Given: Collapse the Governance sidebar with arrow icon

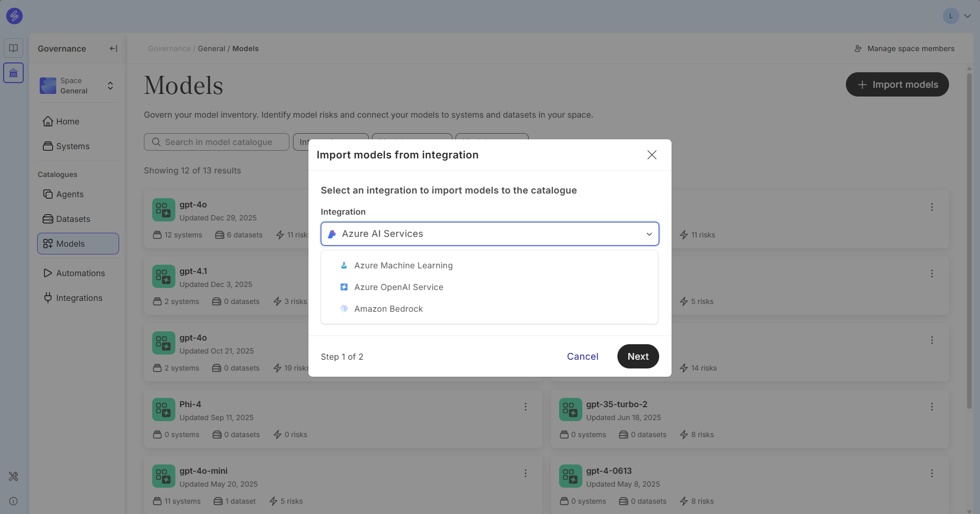Looking at the screenshot, I should click(x=113, y=49).
